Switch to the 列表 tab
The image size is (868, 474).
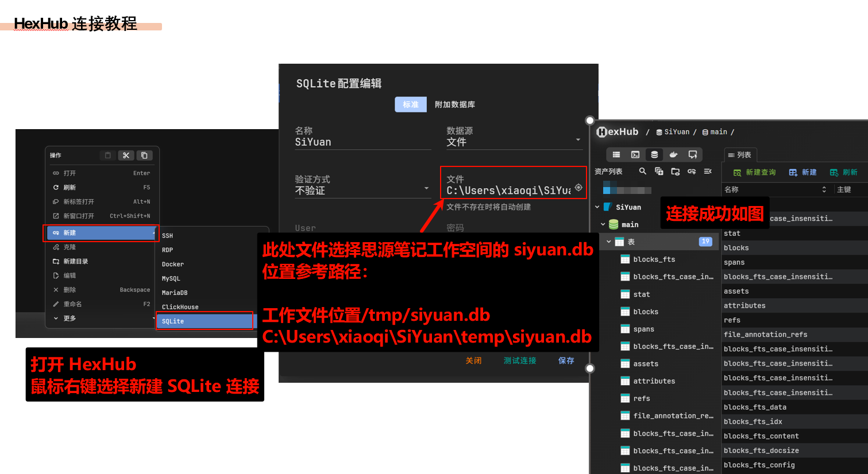click(740, 155)
